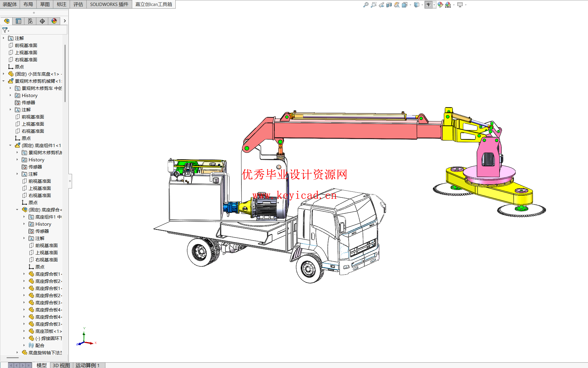
Task: Select the Zoom to Area tool
Action: click(373, 5)
